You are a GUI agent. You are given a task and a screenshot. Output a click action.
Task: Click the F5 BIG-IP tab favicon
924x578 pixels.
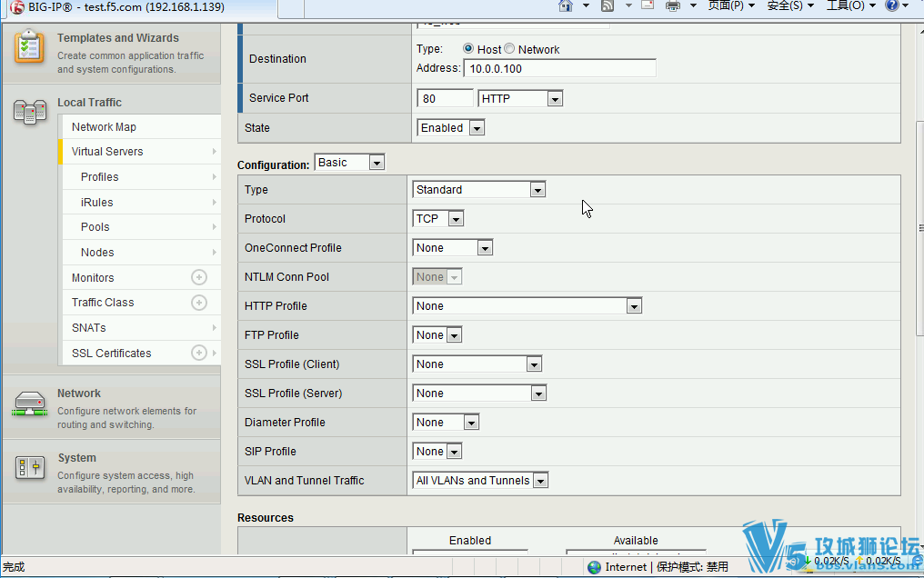pos(17,7)
